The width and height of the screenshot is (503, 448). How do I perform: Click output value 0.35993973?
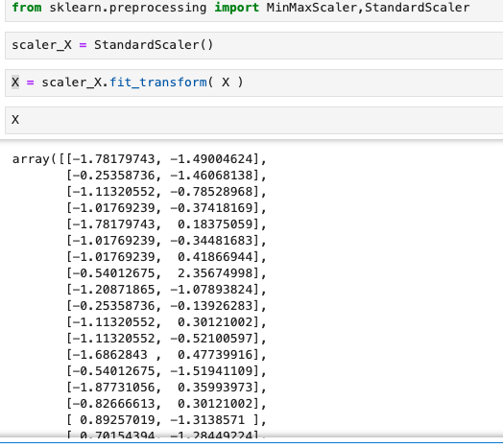(x=216, y=388)
